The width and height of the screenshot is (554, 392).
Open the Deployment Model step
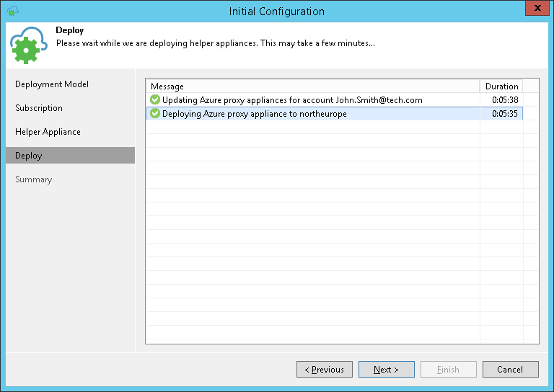pyautogui.click(x=52, y=84)
